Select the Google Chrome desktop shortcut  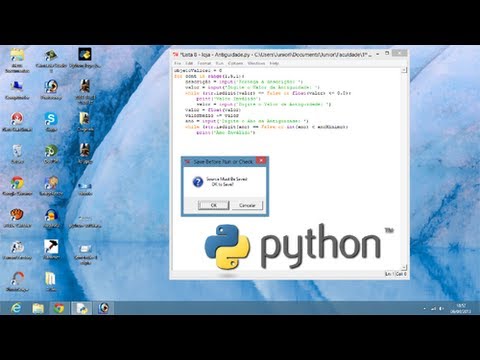pyautogui.click(x=17, y=186)
